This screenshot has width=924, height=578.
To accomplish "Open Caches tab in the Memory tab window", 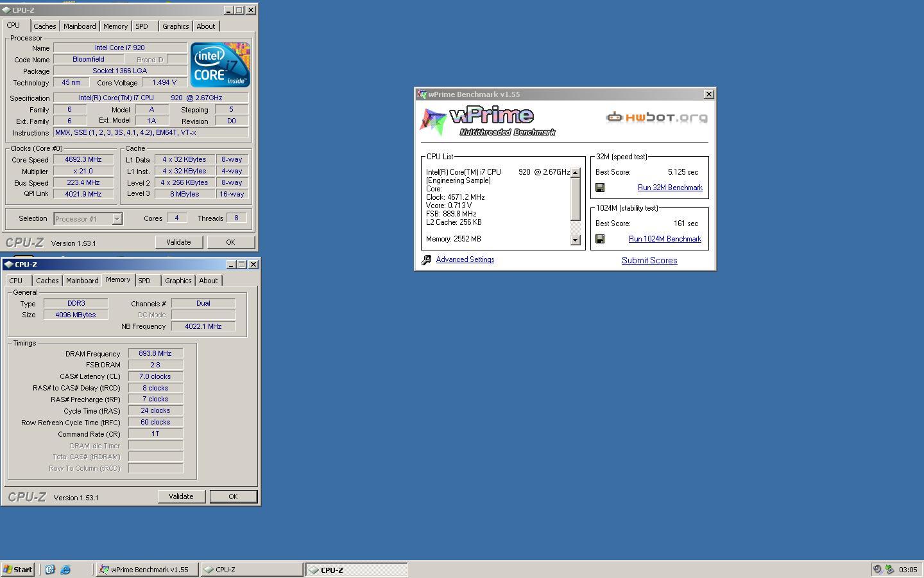I will tap(47, 281).
